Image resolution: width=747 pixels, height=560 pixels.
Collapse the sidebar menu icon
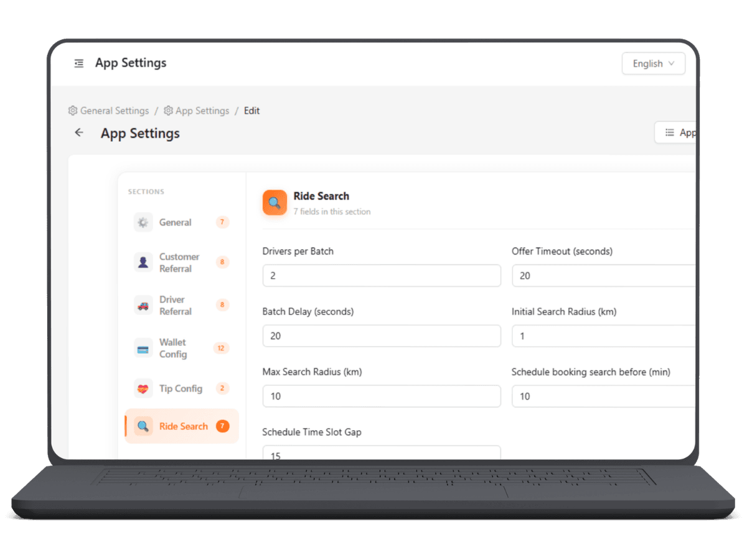(79, 63)
